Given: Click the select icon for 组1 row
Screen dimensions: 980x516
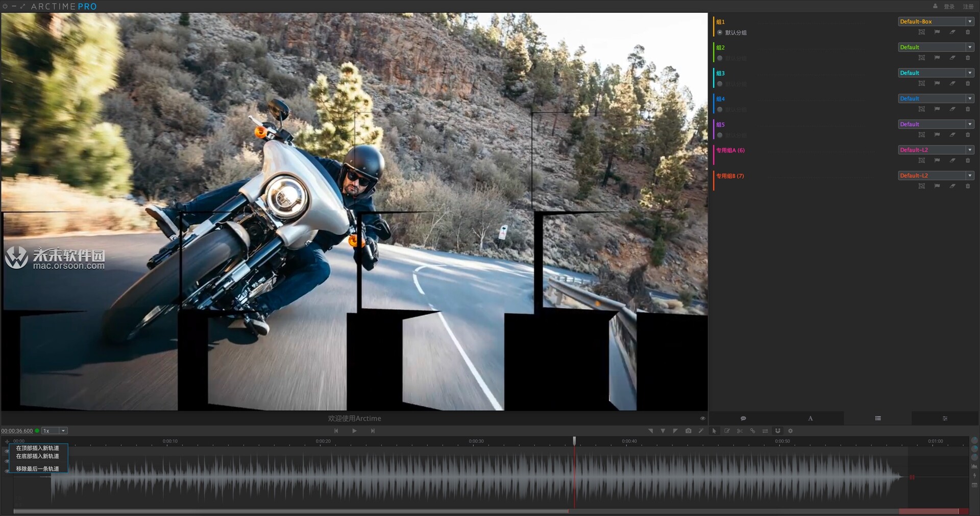Looking at the screenshot, I should 921,32.
